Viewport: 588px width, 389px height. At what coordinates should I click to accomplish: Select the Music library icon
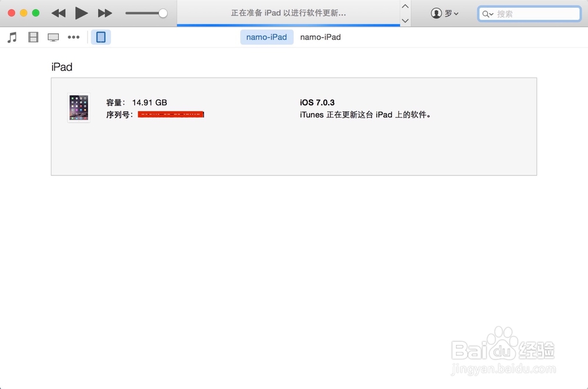(12, 36)
